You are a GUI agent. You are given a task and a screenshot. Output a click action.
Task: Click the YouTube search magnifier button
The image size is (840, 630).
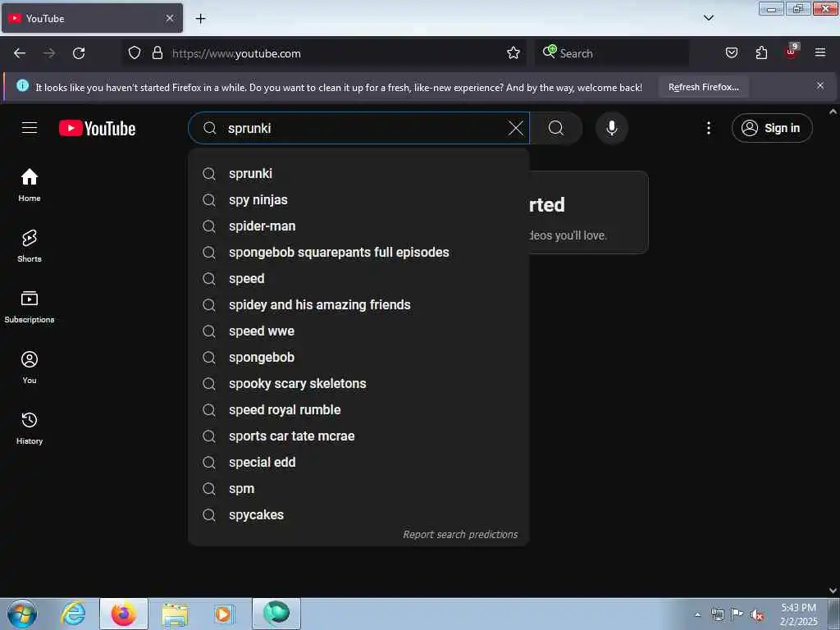coord(556,128)
